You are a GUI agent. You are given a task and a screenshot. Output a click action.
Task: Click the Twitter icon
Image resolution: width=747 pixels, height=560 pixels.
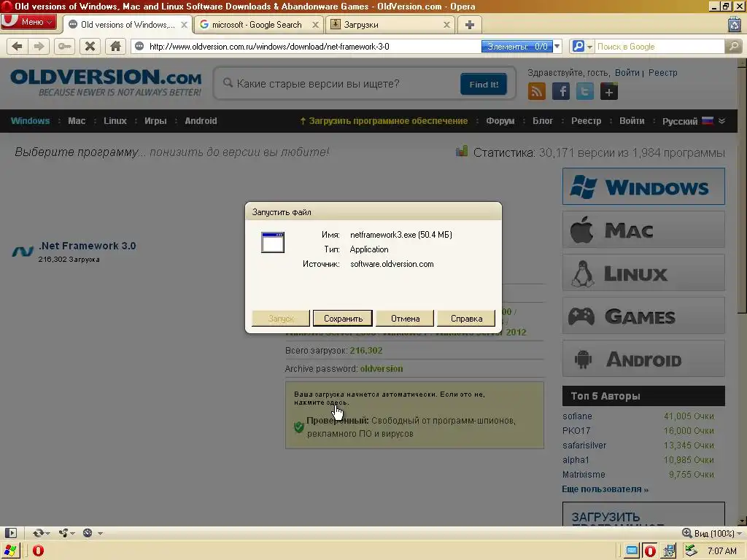585,91
